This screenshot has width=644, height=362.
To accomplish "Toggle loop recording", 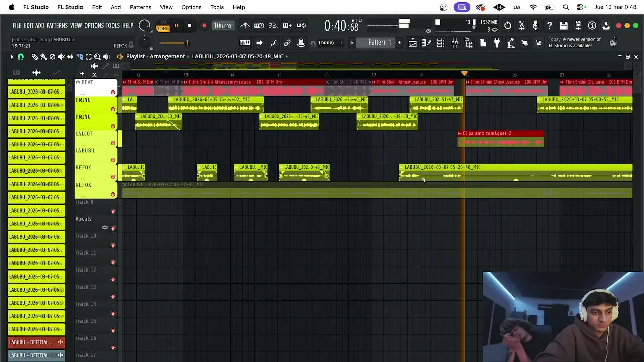I will click(x=301, y=25).
